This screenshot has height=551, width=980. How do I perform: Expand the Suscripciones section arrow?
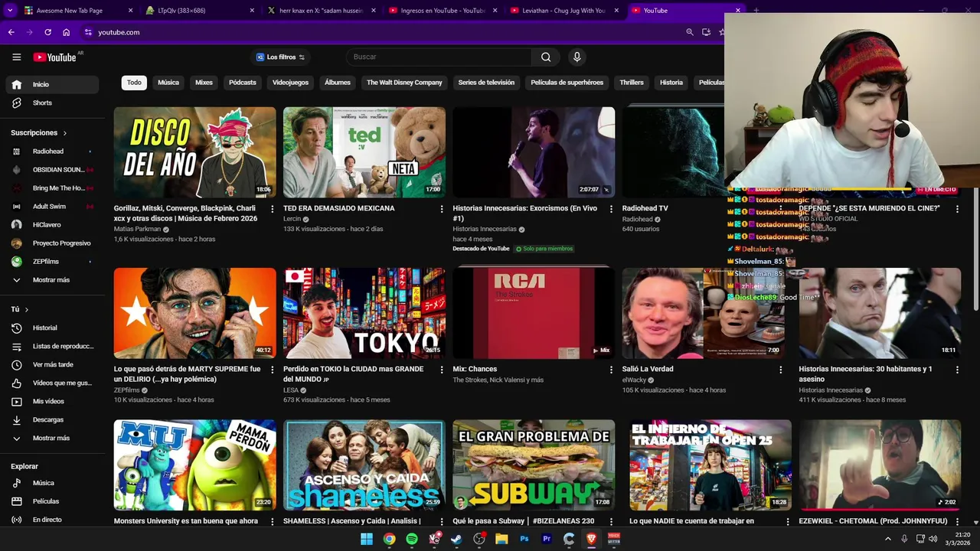coord(65,133)
